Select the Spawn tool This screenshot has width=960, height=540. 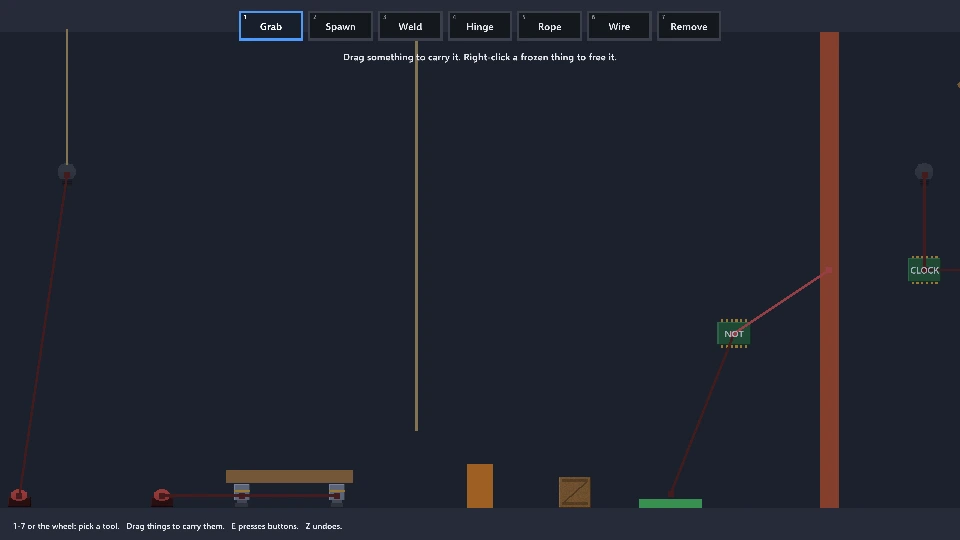tap(340, 26)
